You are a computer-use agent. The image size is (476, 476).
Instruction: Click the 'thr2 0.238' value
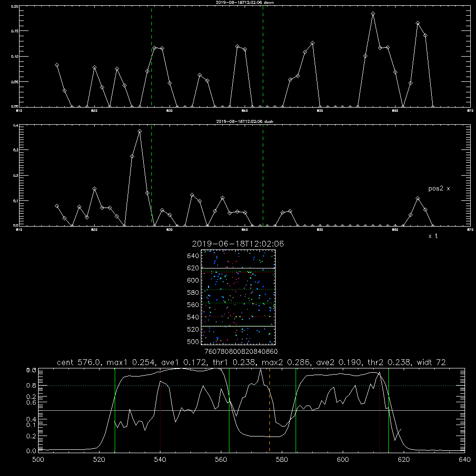pyautogui.click(x=389, y=362)
